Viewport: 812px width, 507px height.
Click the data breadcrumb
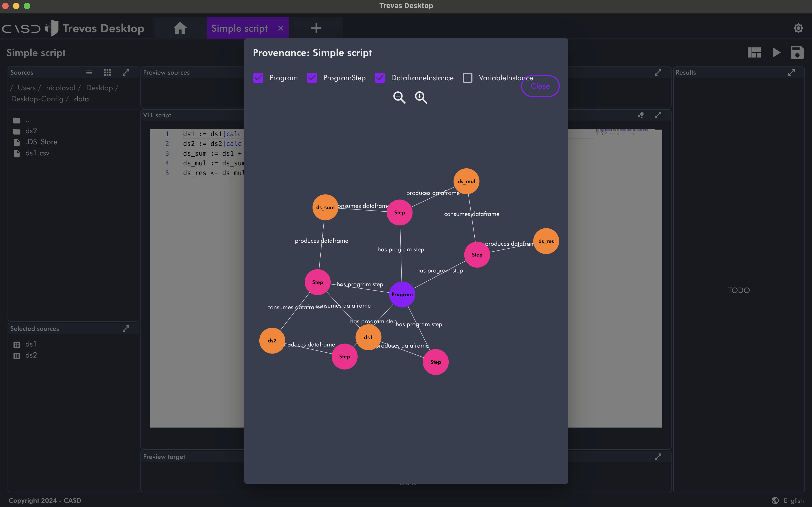pyautogui.click(x=81, y=99)
